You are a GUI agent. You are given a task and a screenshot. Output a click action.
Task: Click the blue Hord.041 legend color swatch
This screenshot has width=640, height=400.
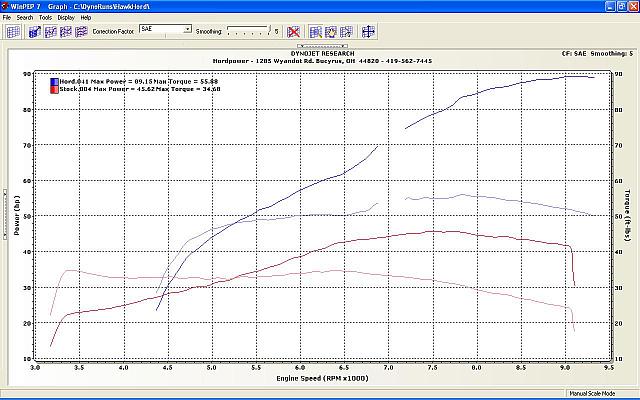(54, 82)
